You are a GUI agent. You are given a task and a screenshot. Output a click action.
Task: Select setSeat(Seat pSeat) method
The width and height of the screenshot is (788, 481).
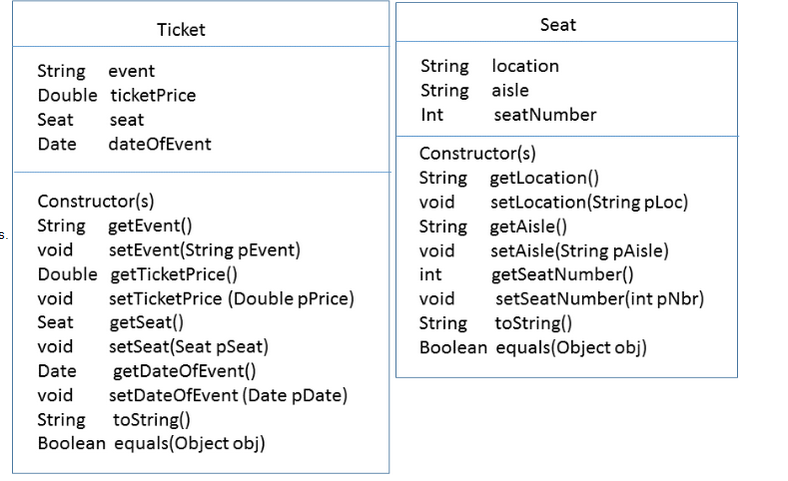(188, 347)
